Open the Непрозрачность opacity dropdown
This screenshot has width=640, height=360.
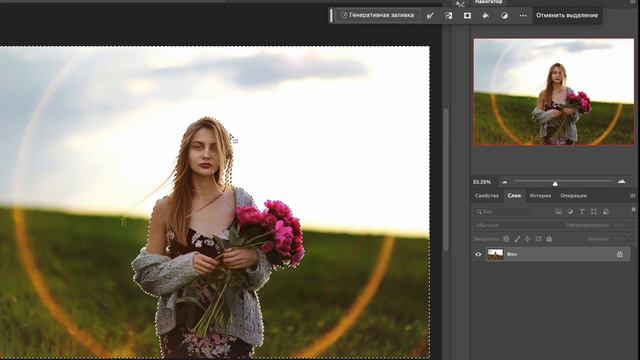pos(623,225)
